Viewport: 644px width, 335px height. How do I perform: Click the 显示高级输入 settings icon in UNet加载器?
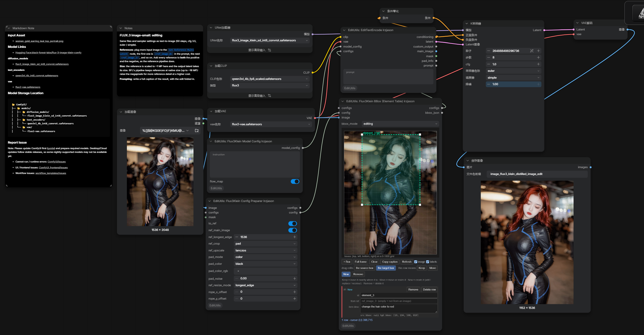pos(269,50)
